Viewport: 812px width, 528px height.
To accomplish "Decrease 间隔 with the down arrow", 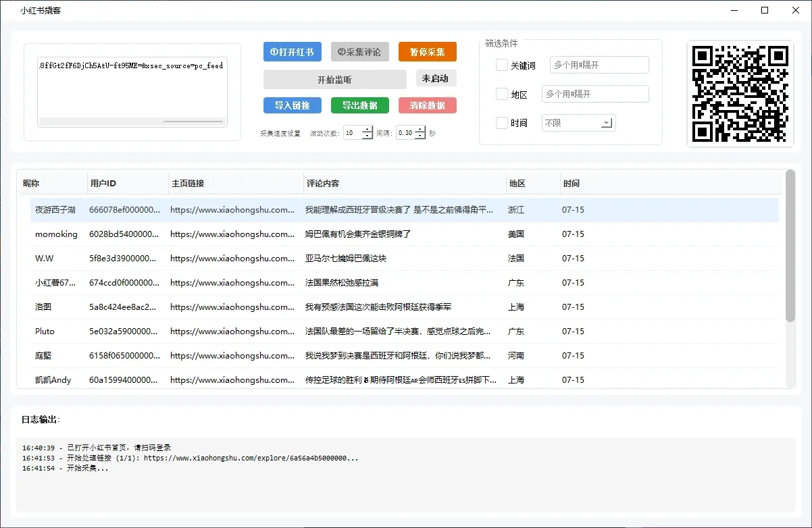I will click(x=420, y=136).
